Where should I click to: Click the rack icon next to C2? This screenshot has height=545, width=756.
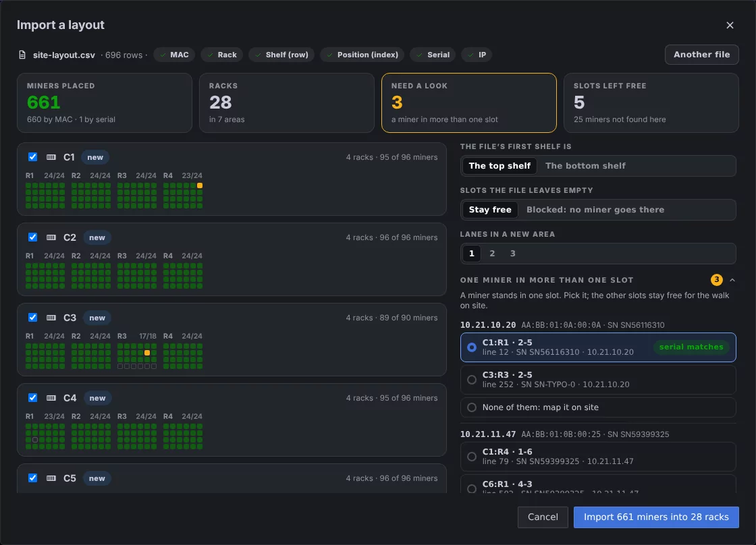click(51, 237)
